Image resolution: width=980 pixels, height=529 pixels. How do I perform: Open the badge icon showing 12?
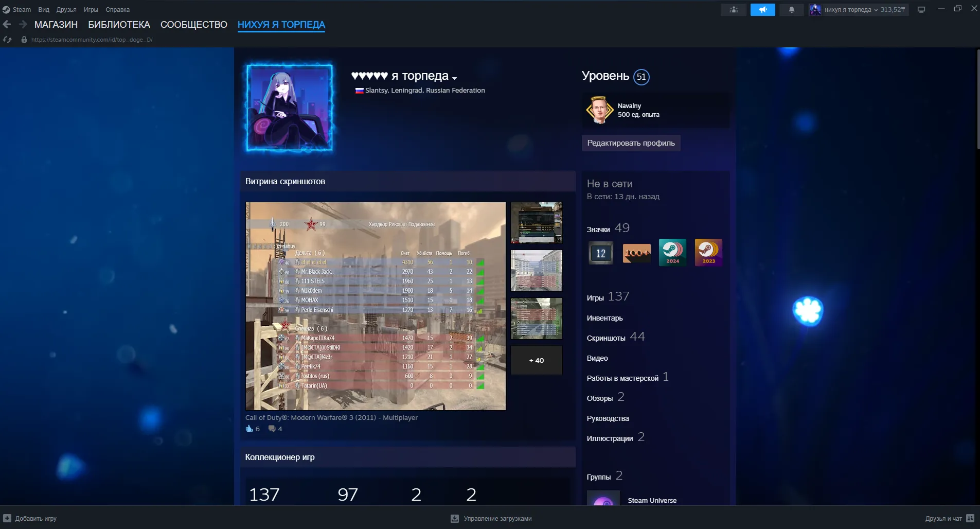pos(601,253)
